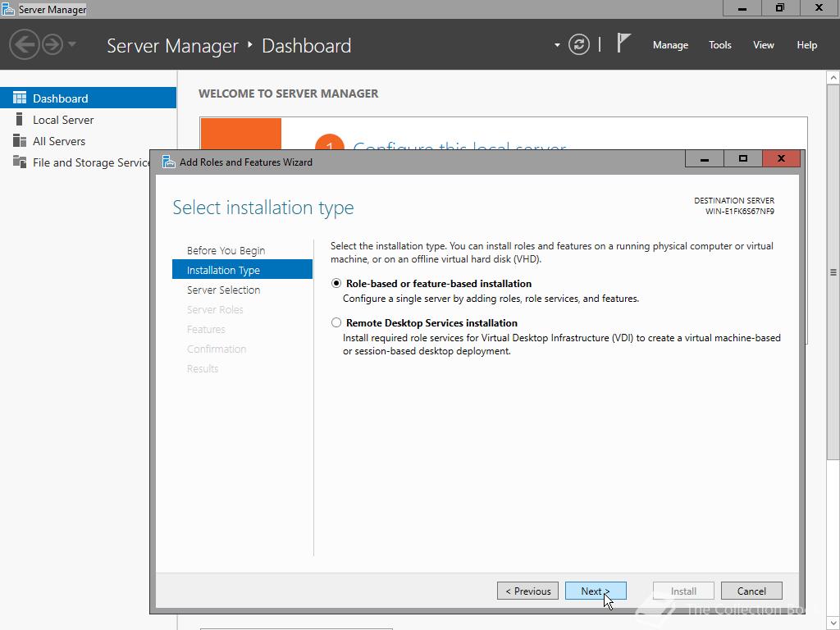
Task: Click the Select installation type heading
Action: pos(263,208)
